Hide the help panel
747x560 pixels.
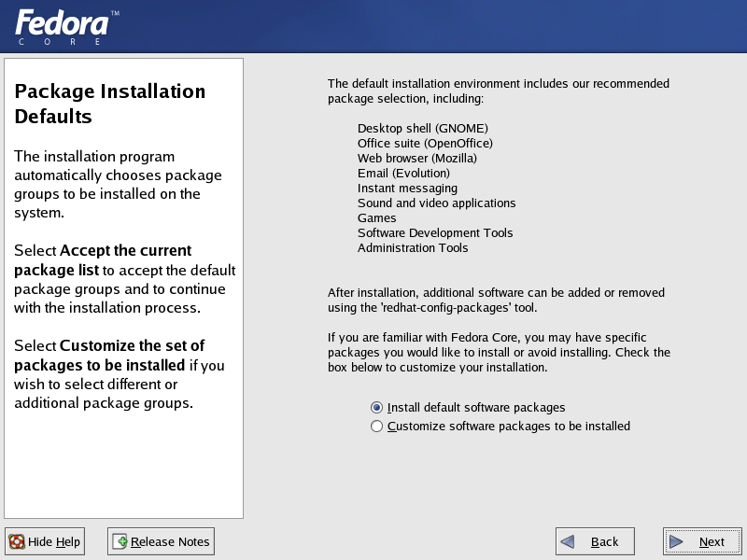pos(45,541)
